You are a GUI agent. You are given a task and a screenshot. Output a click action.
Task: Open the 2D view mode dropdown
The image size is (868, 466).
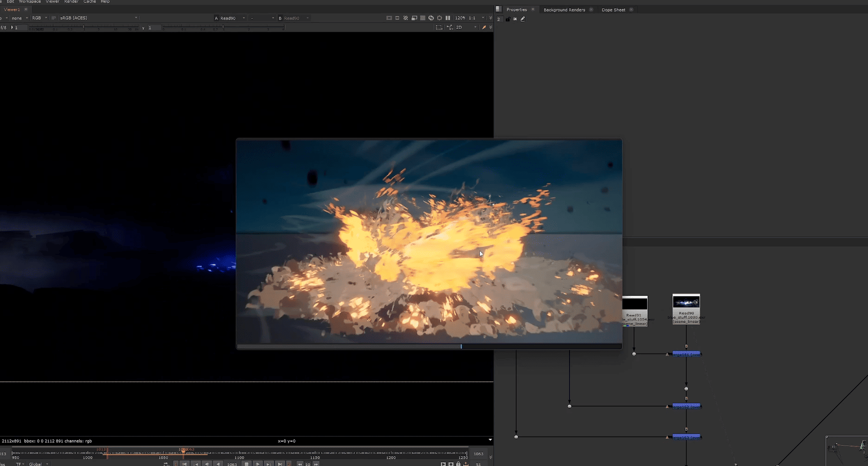(466, 27)
